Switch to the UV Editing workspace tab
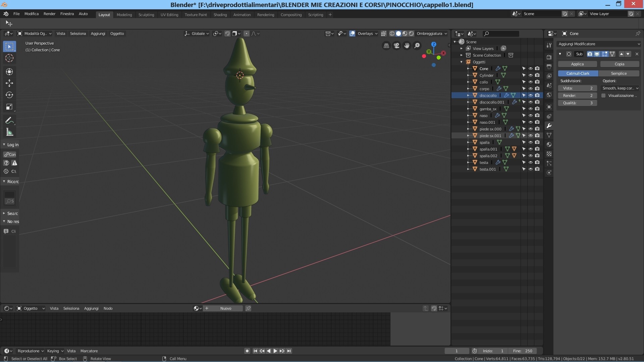 click(x=169, y=15)
